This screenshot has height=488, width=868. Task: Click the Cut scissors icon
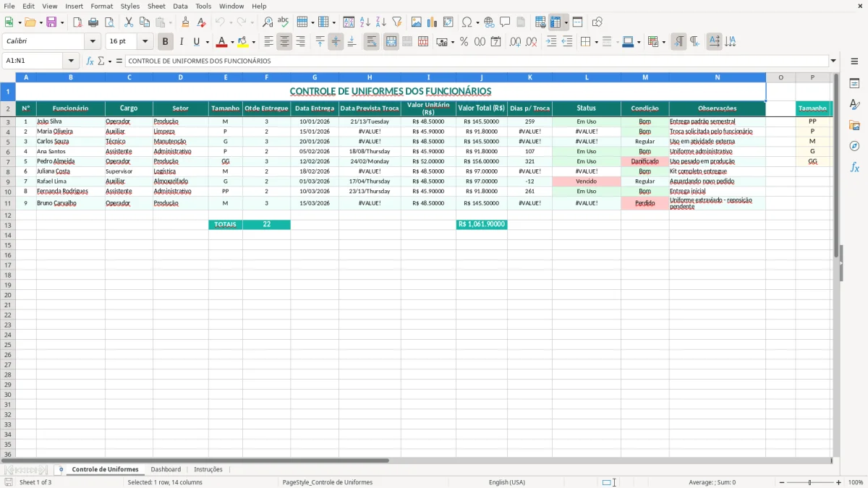click(129, 22)
